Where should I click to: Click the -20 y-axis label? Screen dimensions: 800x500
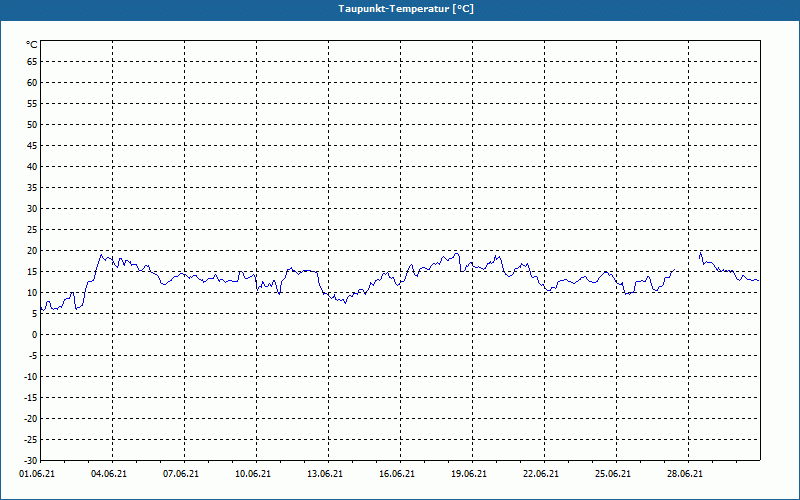click(31, 418)
